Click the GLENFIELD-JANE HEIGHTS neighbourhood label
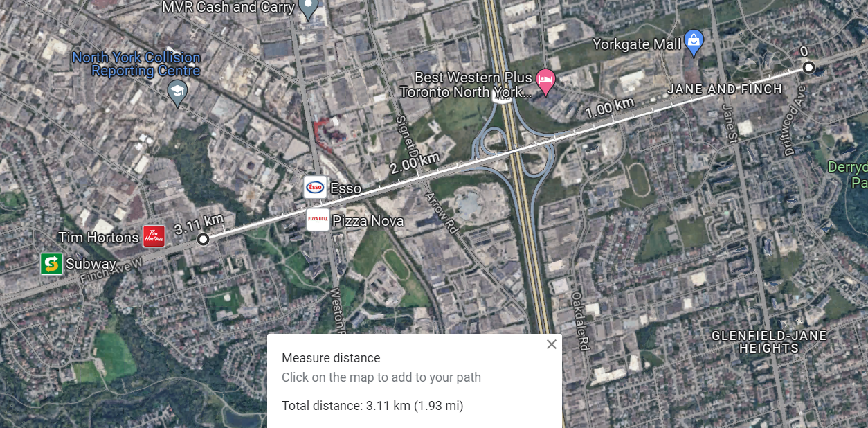This screenshot has width=868, height=428. (x=769, y=342)
